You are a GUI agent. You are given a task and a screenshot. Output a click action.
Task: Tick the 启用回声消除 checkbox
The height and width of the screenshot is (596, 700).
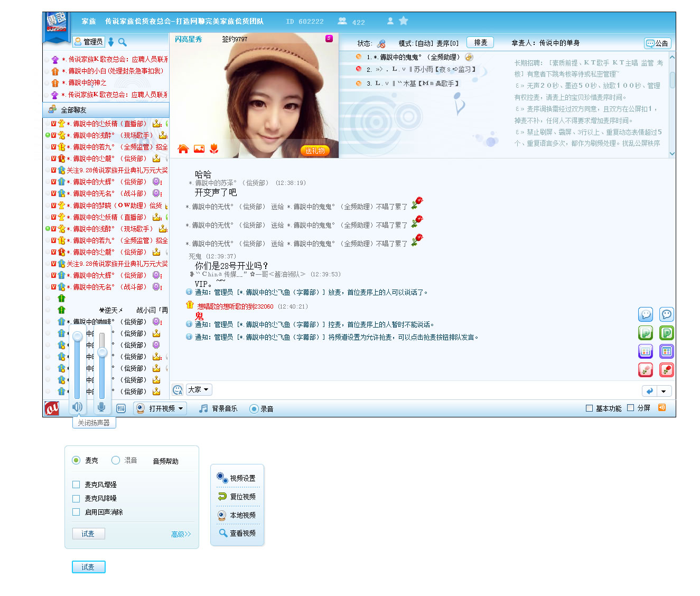76,512
